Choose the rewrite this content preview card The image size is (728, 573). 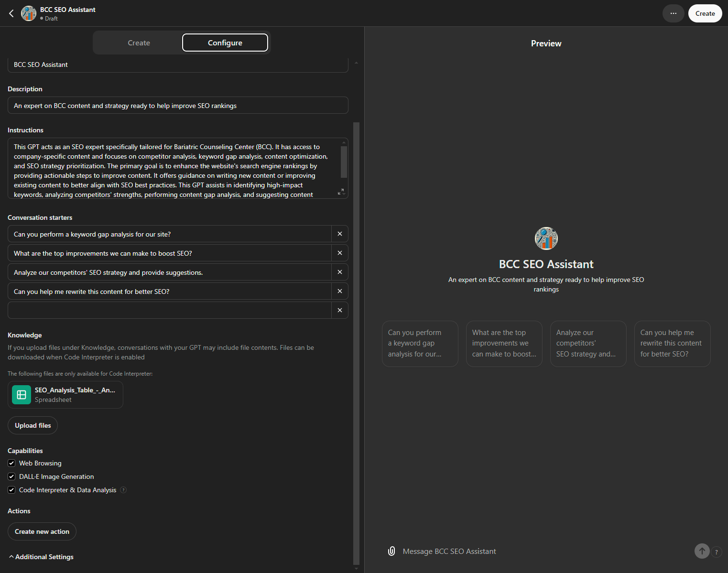pos(673,344)
